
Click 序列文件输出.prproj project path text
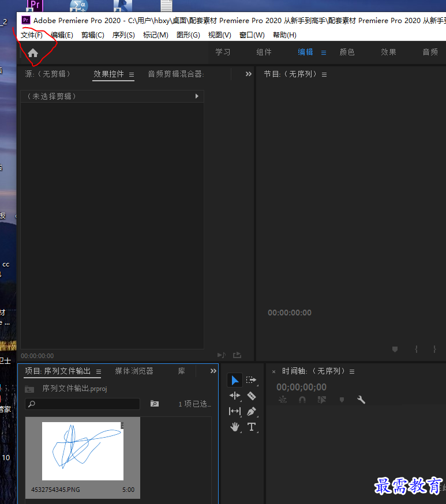tap(74, 389)
